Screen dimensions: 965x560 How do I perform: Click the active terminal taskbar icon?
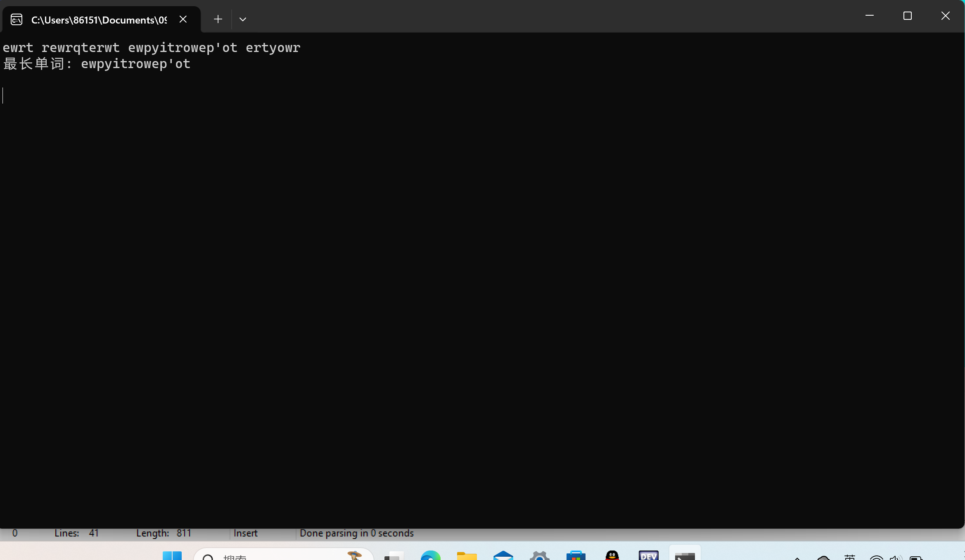[x=685, y=555]
